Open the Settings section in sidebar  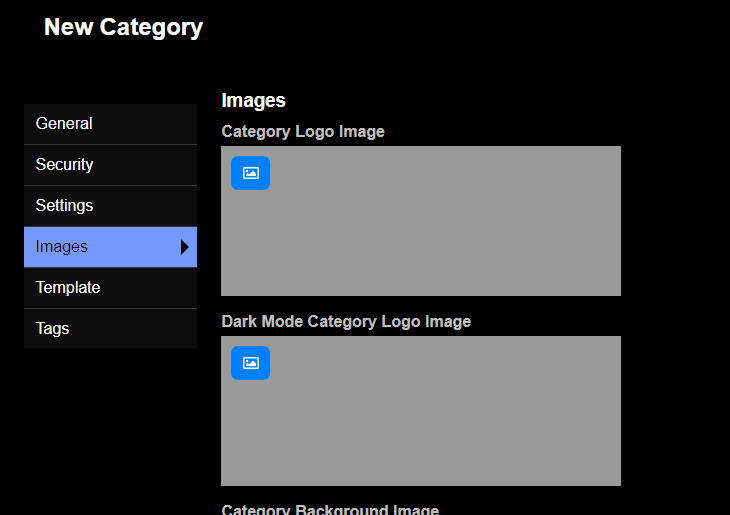click(110, 206)
